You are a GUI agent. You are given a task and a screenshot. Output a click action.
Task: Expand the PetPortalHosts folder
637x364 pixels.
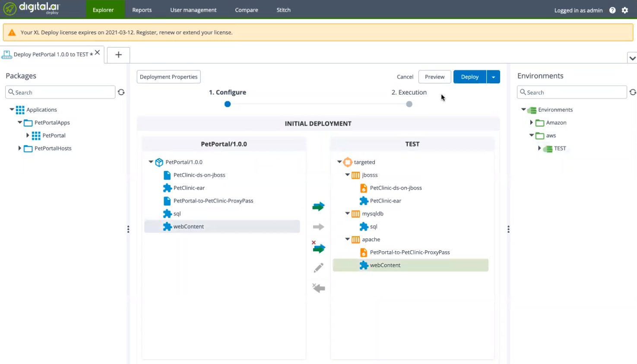click(x=19, y=148)
